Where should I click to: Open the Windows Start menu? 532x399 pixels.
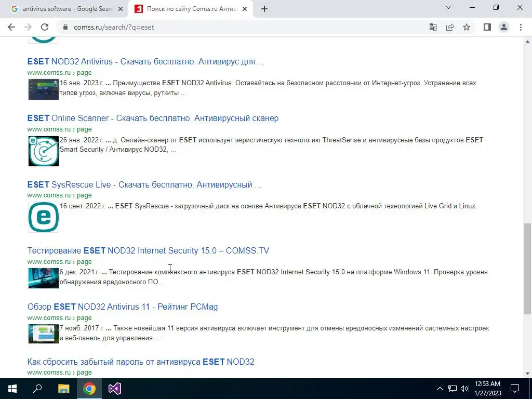(12, 389)
